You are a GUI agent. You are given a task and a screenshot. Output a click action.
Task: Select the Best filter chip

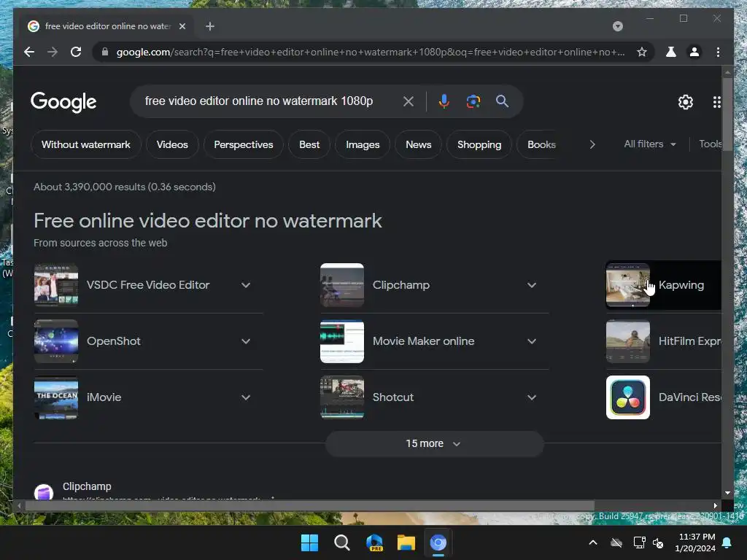point(309,144)
